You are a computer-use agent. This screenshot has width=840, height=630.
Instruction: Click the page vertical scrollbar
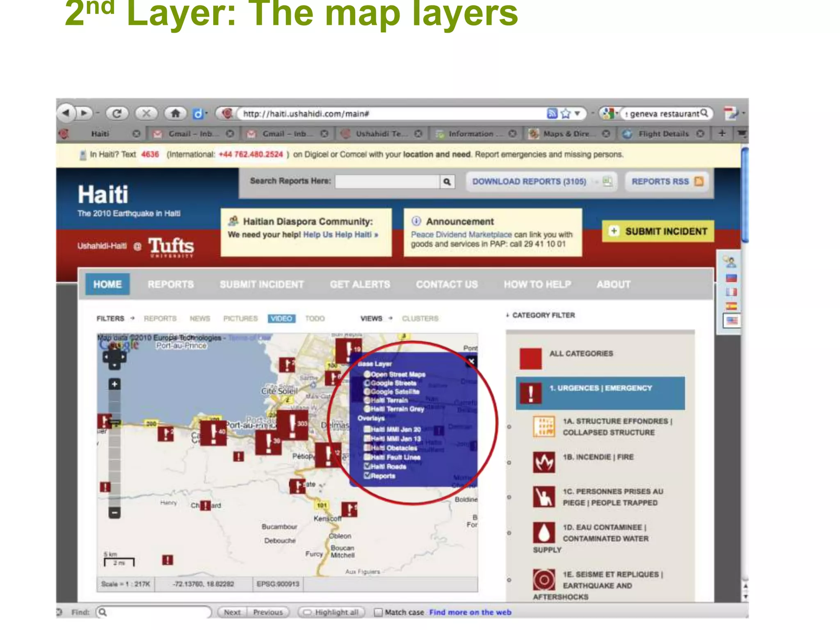tap(745, 195)
